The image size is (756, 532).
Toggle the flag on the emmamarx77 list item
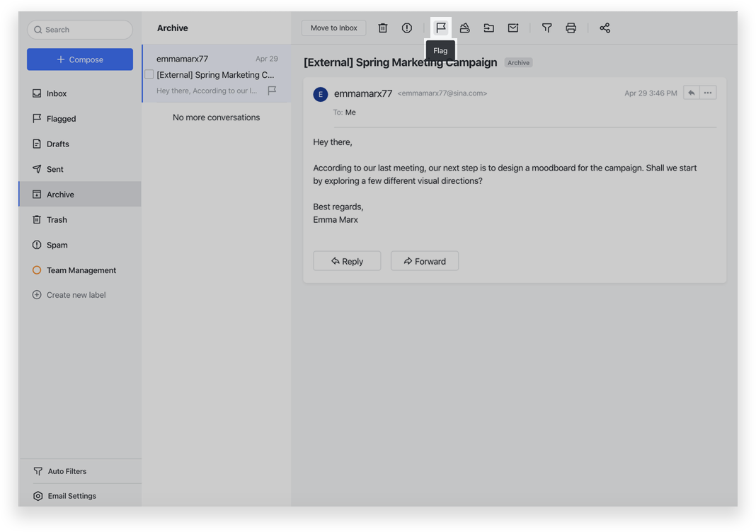click(x=272, y=91)
